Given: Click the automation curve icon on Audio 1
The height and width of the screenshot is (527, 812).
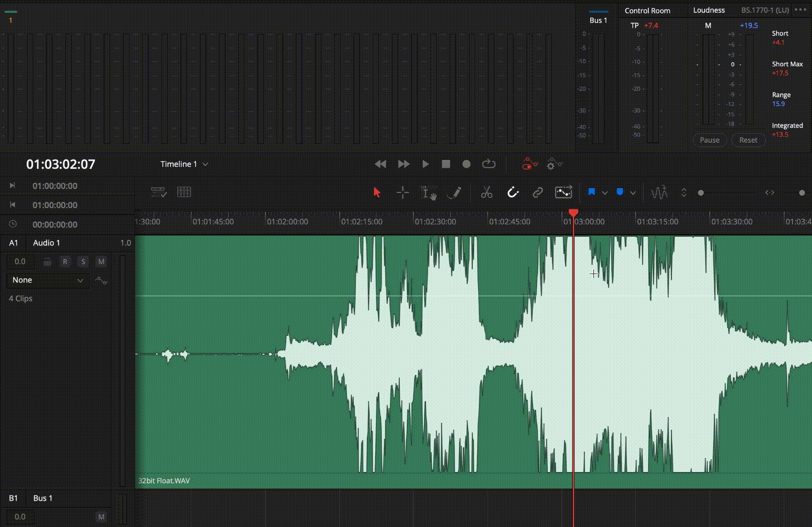Looking at the screenshot, I should pos(102,280).
